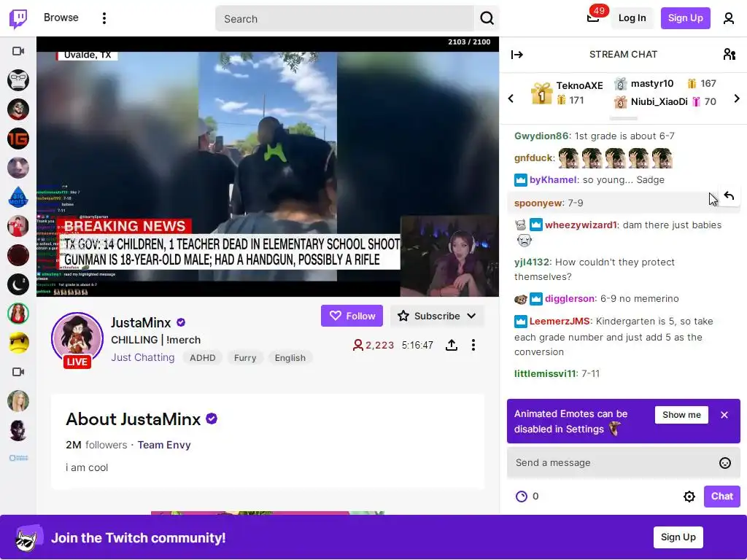Open stream more options below Subscribe
The width and height of the screenshot is (747, 560).
point(473,345)
